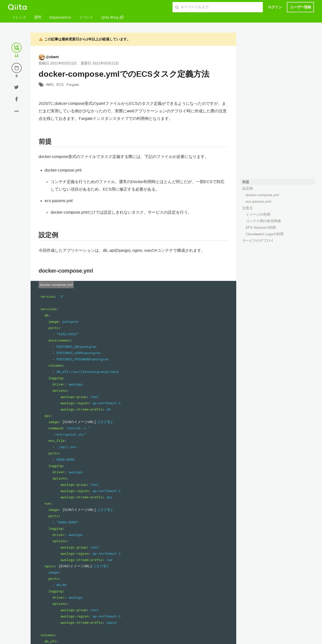Click the "8080:8080" port value
Screen dimensions: 322x644
click(x=67, y=522)
